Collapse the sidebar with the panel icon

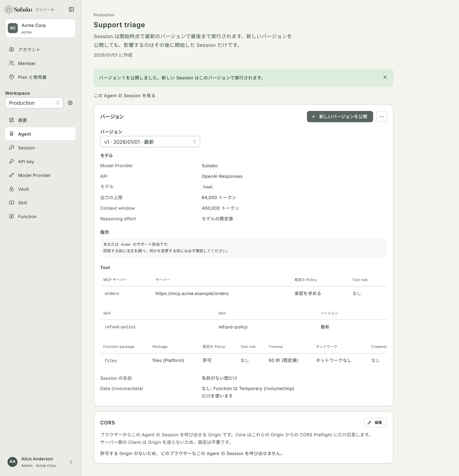[71, 10]
